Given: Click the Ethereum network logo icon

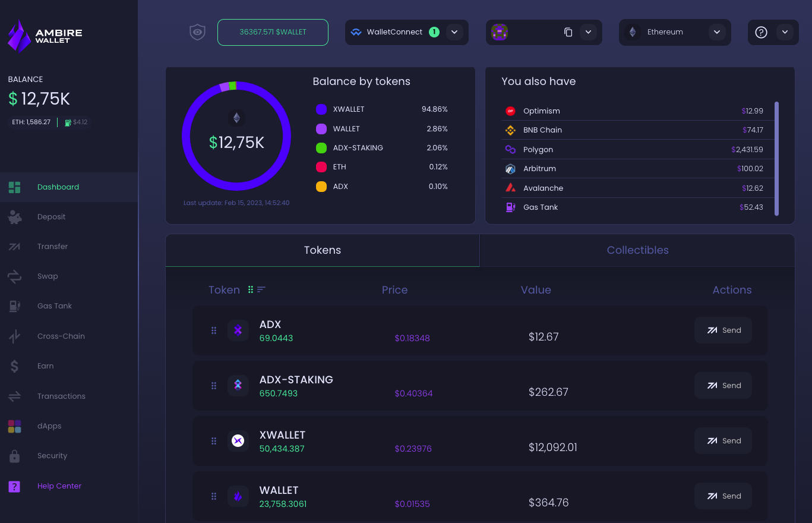Looking at the screenshot, I should pos(633,32).
